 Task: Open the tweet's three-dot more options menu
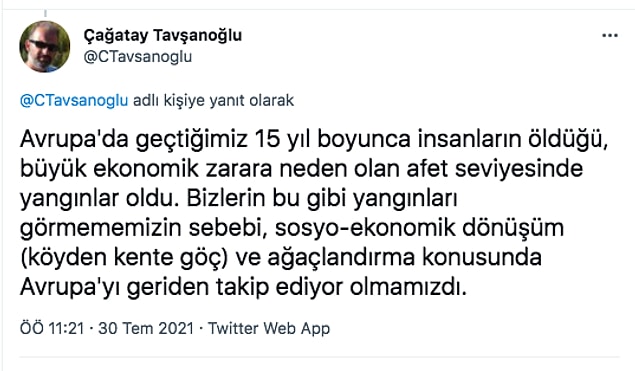point(609,36)
